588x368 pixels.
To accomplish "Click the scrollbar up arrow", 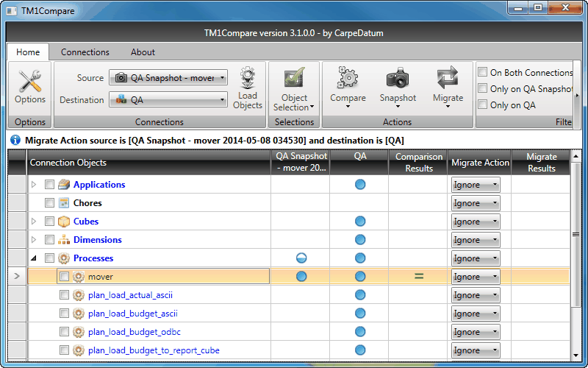I will (576, 155).
